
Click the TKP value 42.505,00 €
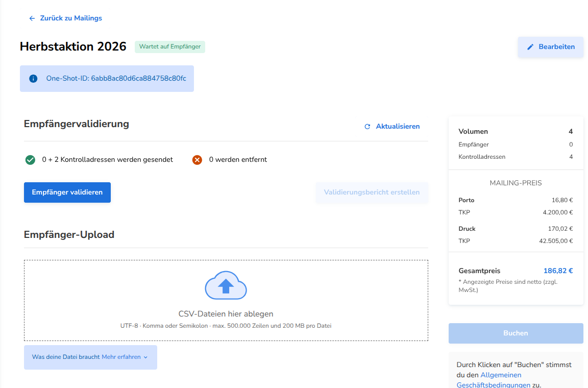click(556, 241)
